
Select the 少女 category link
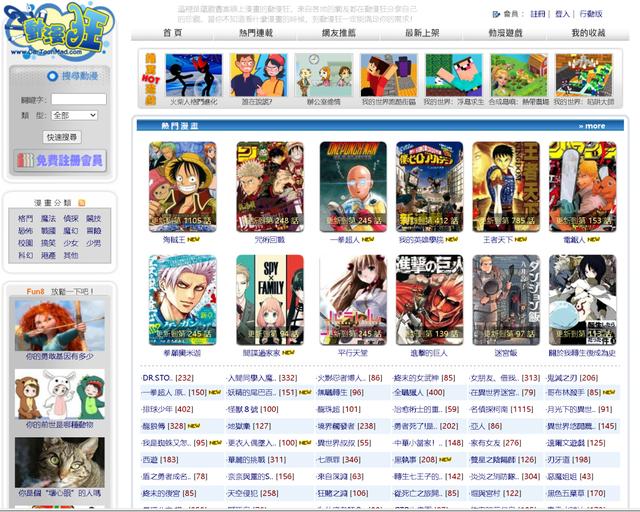click(71, 243)
